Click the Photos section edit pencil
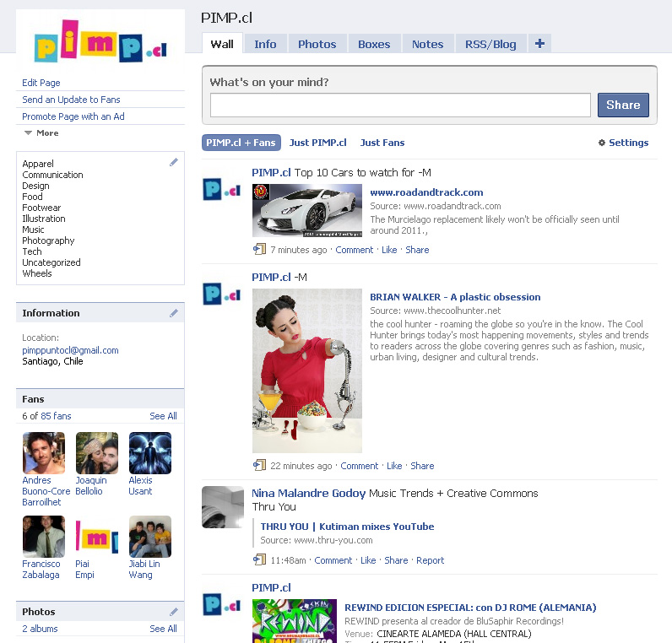The image size is (672, 643). 174,612
